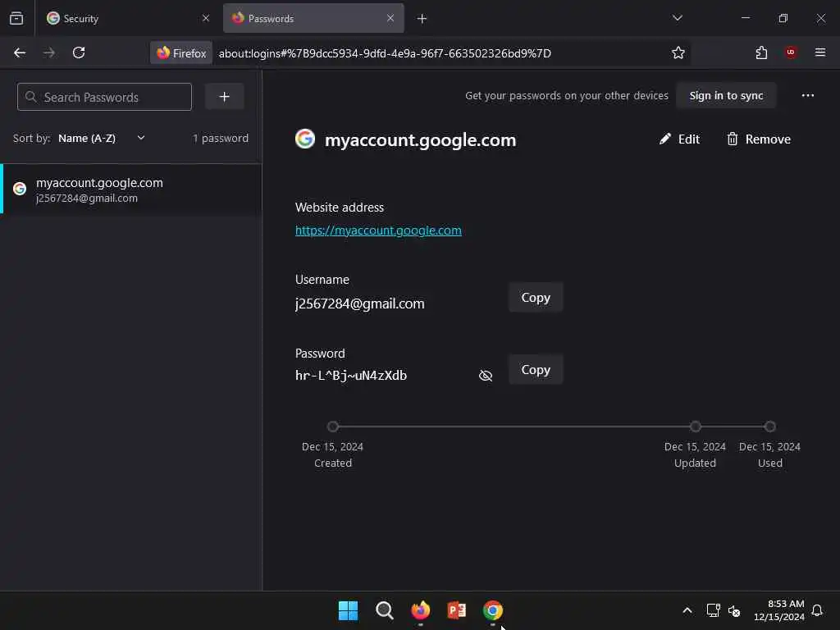Close the Security tab

206,18
